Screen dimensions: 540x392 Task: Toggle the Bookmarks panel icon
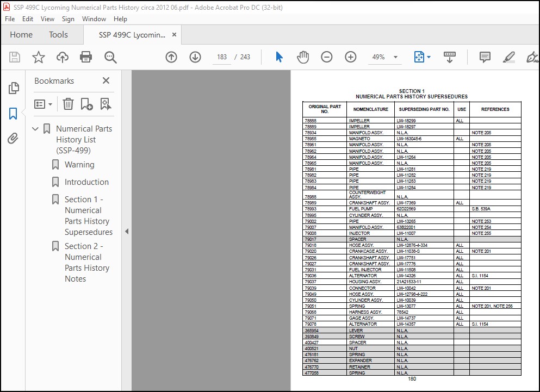tap(13, 113)
